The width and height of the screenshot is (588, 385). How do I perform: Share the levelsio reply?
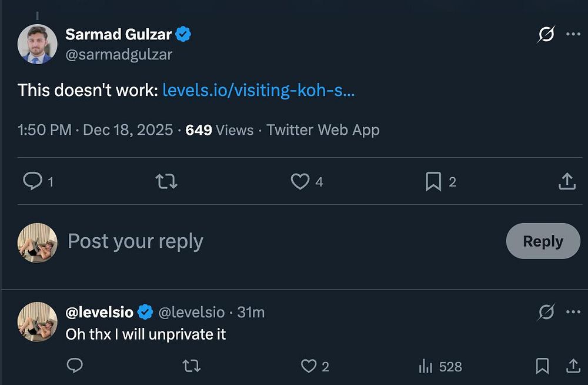[573, 366]
